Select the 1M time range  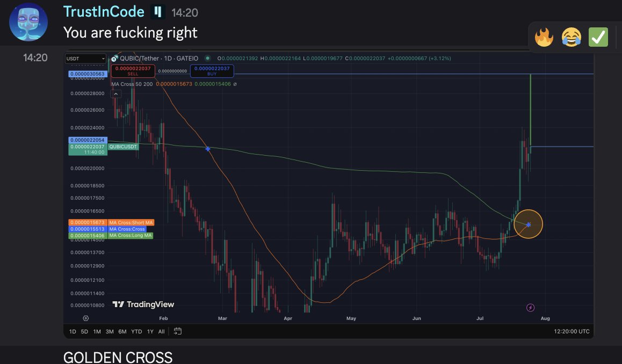[97, 331]
